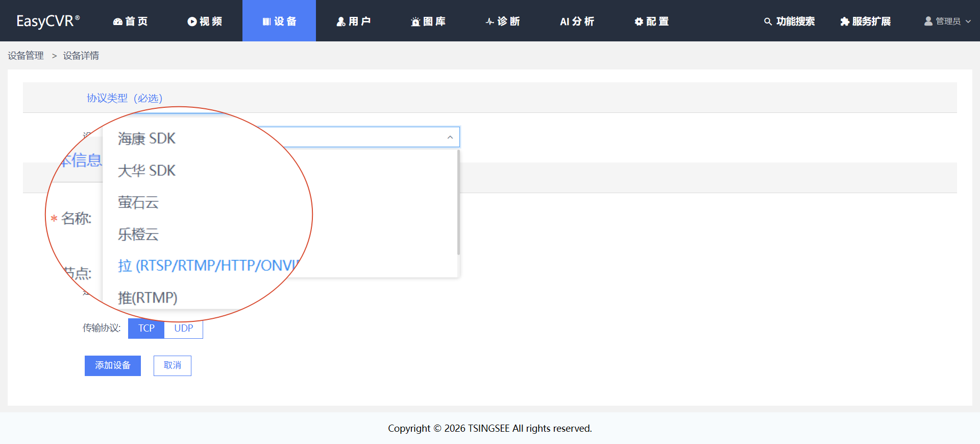The image size is (980, 444).
Task: Click the dropdown list scrollbar
Action: pos(458,202)
